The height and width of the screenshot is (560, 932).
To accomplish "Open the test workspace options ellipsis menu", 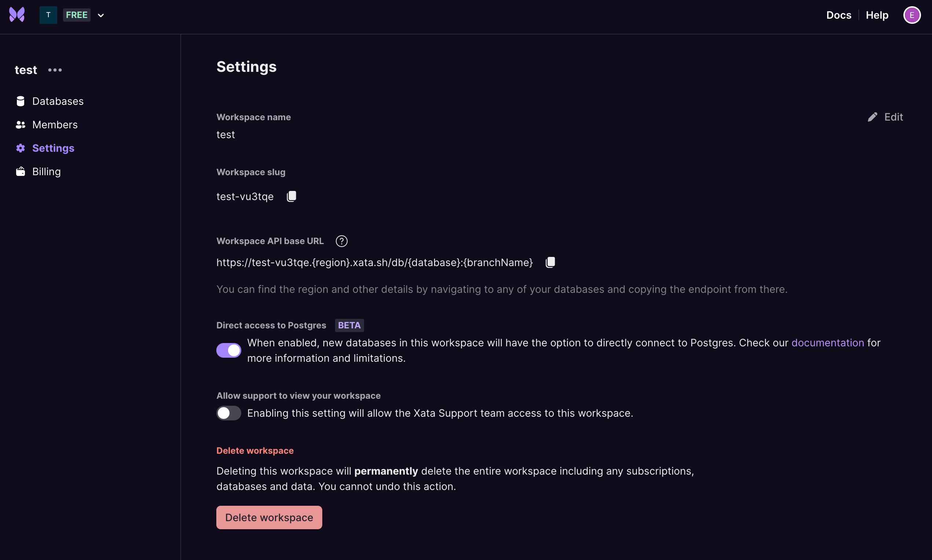I will [55, 70].
